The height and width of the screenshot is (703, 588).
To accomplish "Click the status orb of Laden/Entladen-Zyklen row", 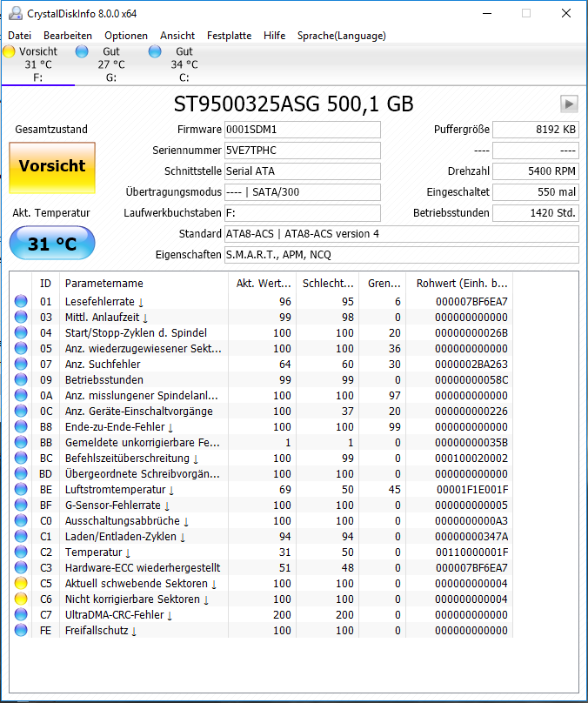I will point(21,536).
